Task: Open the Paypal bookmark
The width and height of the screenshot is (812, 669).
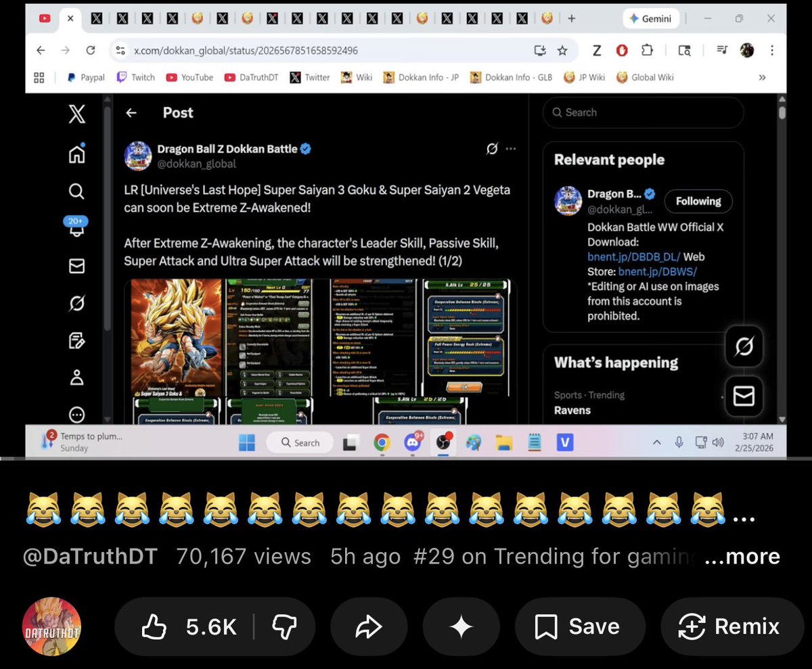Action: (85, 77)
